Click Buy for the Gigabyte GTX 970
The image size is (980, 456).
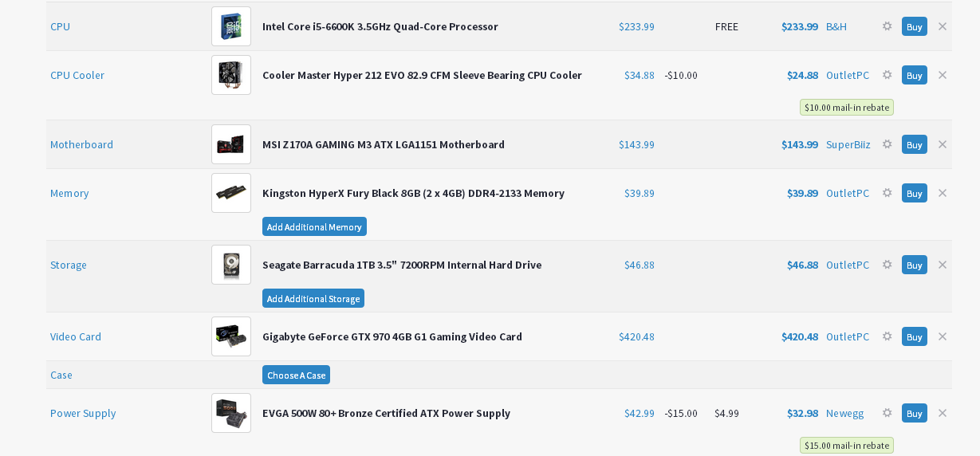point(914,336)
